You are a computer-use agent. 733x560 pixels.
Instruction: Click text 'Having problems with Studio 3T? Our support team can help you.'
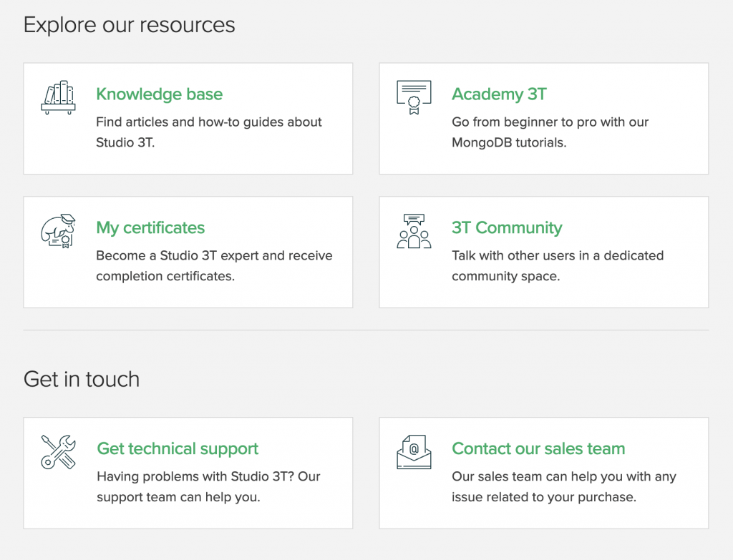pyautogui.click(x=208, y=486)
